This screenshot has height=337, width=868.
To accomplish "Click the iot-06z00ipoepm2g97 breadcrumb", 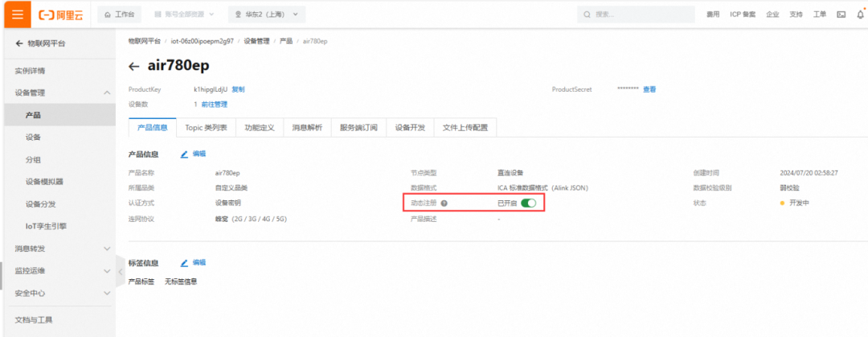I will 202,41.
